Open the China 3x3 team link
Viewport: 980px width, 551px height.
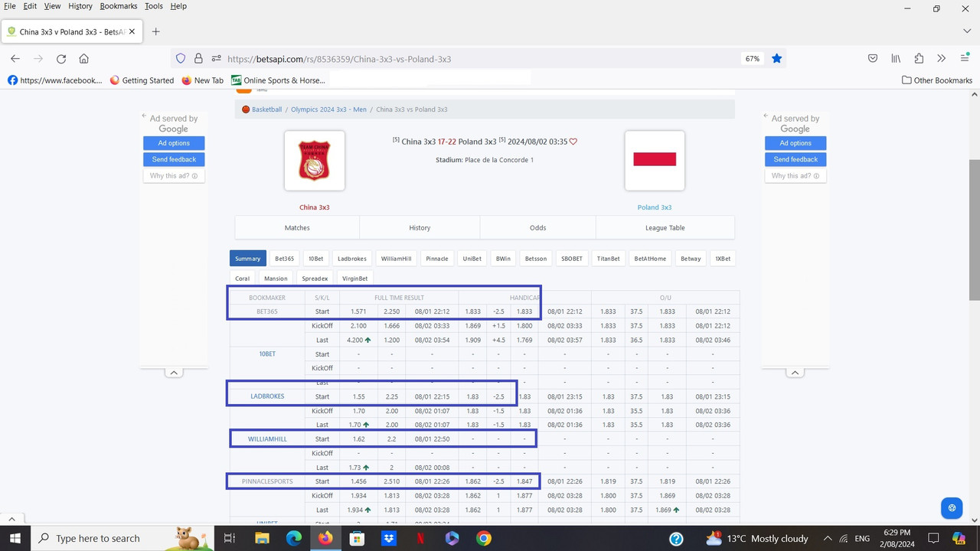(x=315, y=207)
